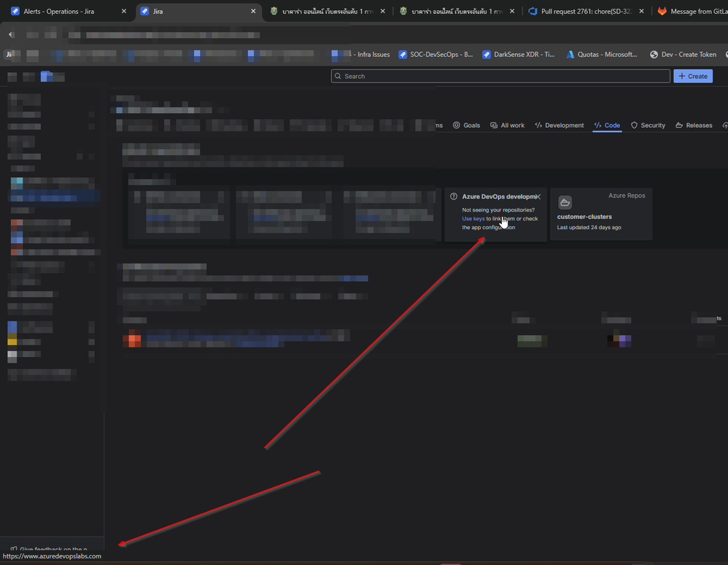The width and height of the screenshot is (728, 565).
Task: Click the Code tab brackets icon
Action: tap(598, 125)
